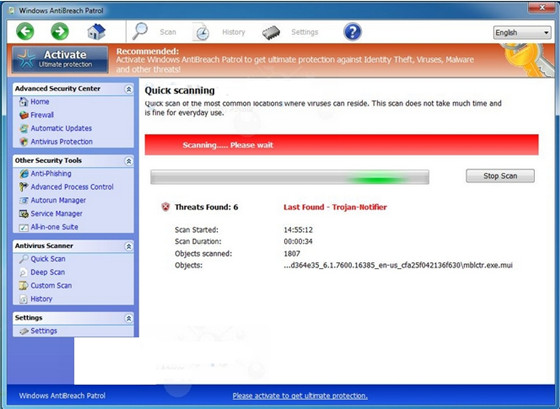Click the scan duration 00:00:34 value
This screenshot has width=560, height=409.
[298, 242]
